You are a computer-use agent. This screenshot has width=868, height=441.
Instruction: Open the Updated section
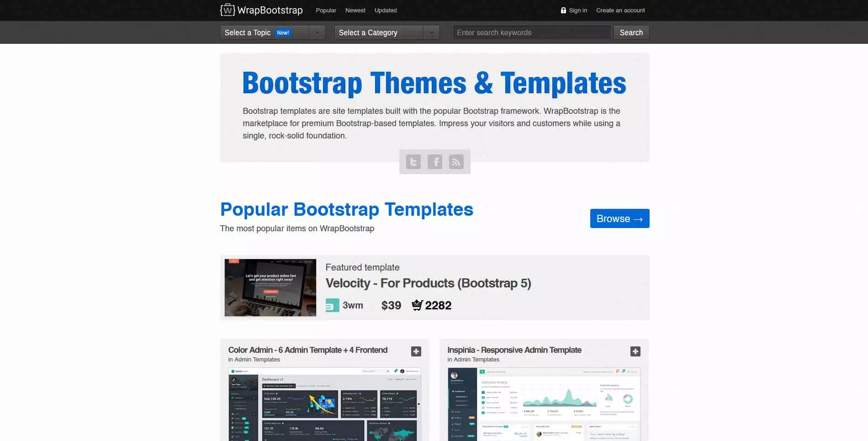click(x=385, y=10)
